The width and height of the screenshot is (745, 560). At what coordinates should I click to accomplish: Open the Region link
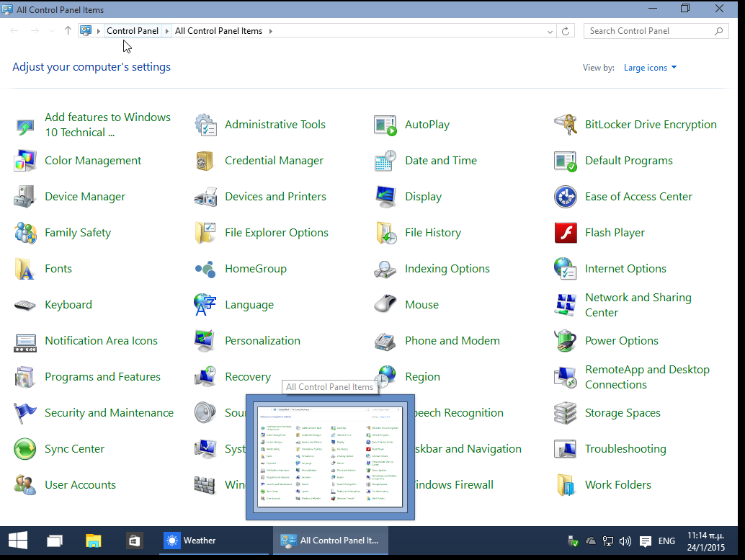tap(422, 377)
